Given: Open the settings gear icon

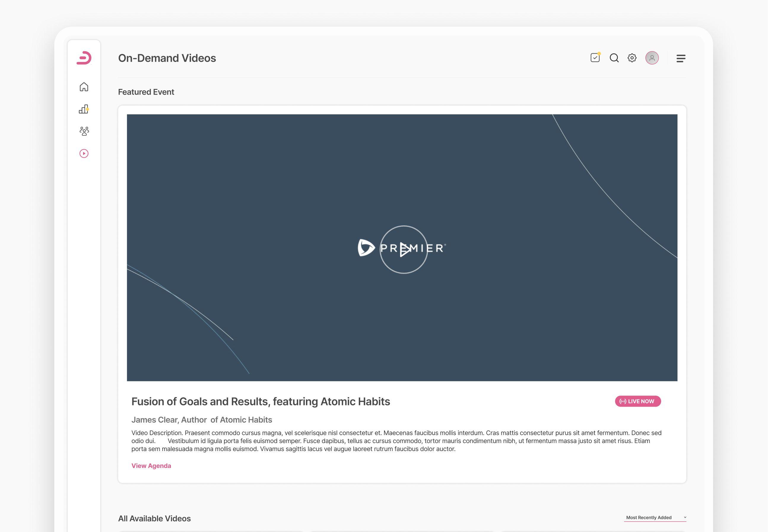Looking at the screenshot, I should (x=632, y=58).
